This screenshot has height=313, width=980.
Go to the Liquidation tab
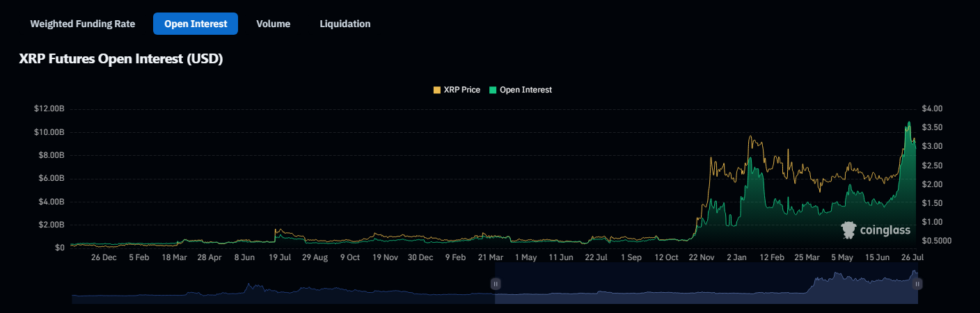coord(345,24)
